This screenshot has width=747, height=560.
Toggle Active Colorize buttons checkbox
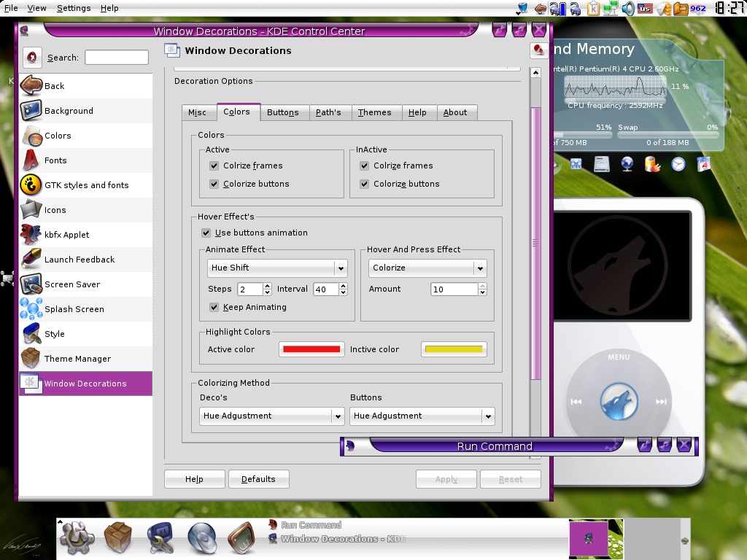tap(214, 184)
